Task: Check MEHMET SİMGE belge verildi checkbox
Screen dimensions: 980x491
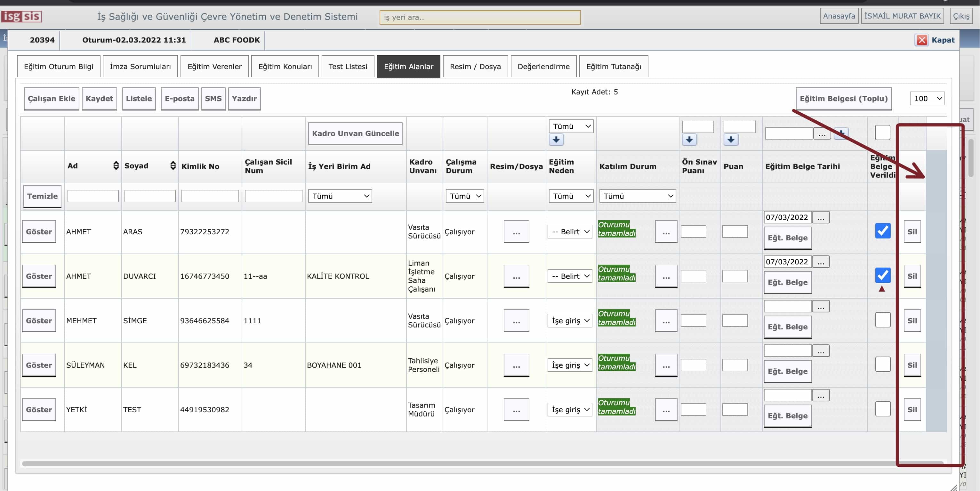Action: 882,320
